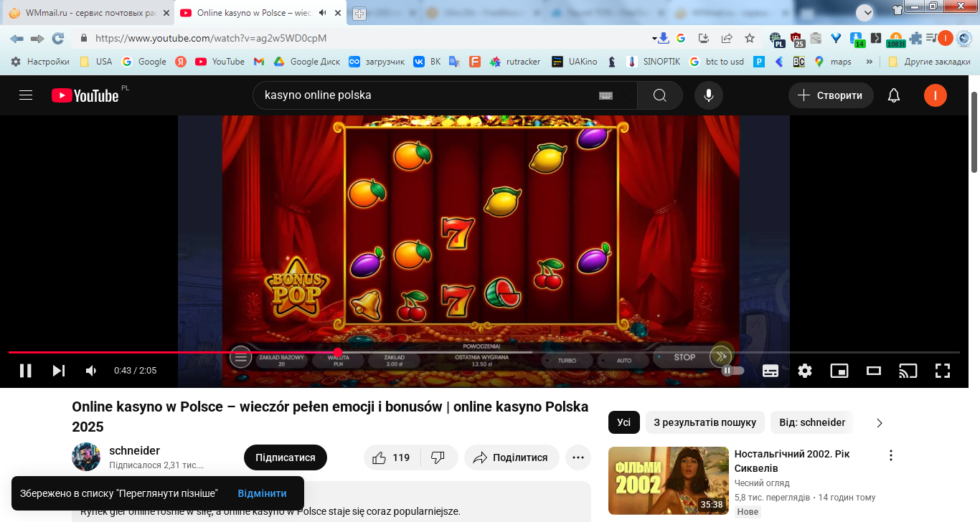Start search with your voice microphone
Viewport: 980px width, 522px height.
[709, 95]
